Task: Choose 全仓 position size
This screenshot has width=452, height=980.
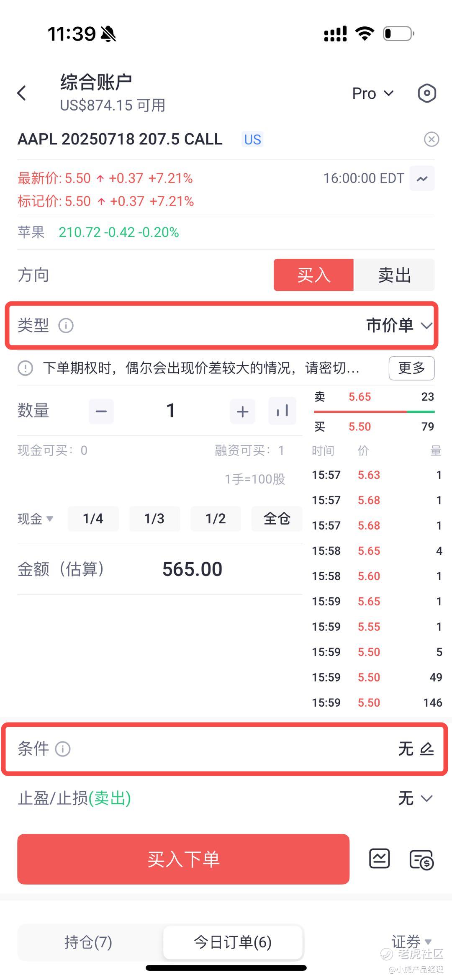Action: pos(277,519)
